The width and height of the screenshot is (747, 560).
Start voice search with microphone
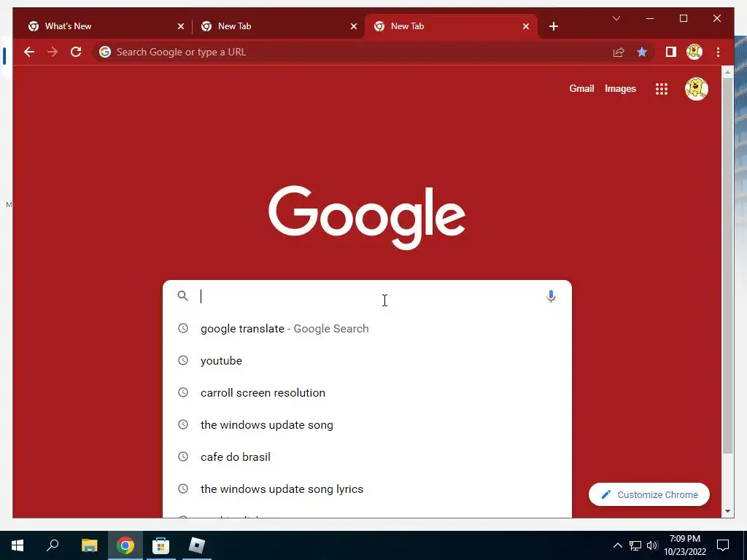tap(551, 296)
